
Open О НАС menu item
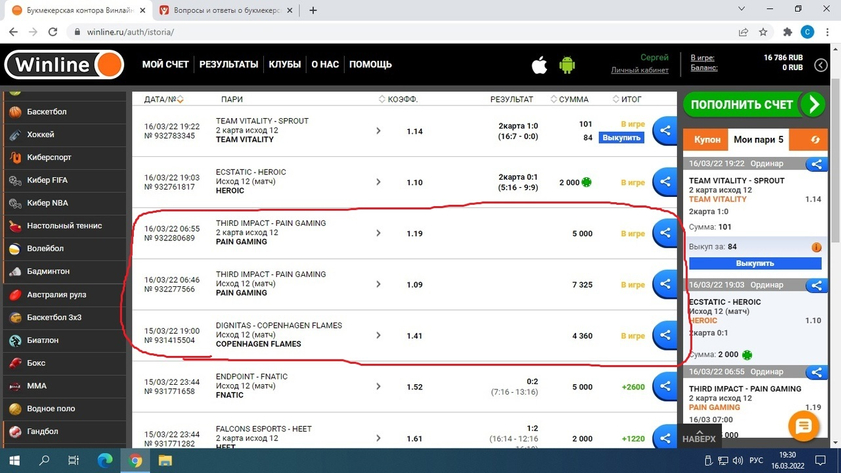tap(325, 64)
